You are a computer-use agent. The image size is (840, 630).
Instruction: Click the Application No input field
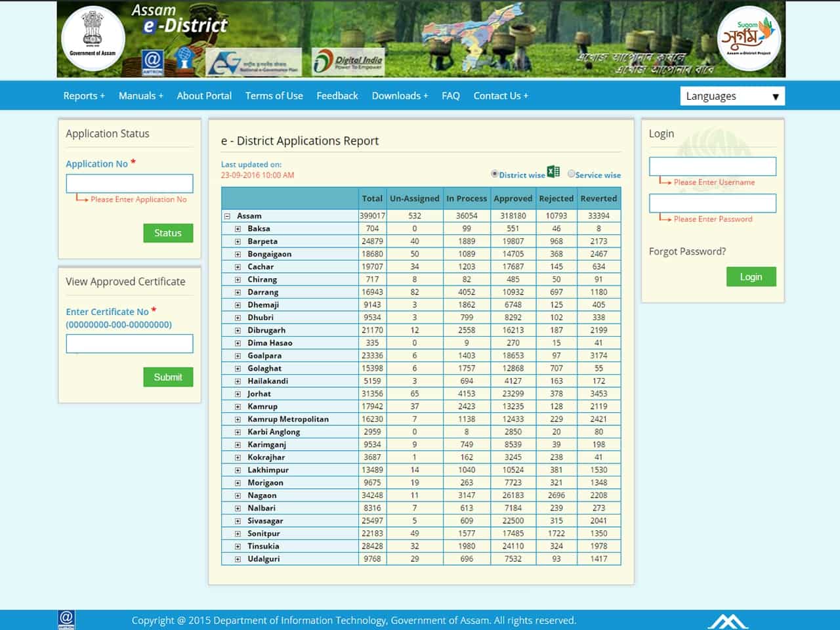[129, 183]
